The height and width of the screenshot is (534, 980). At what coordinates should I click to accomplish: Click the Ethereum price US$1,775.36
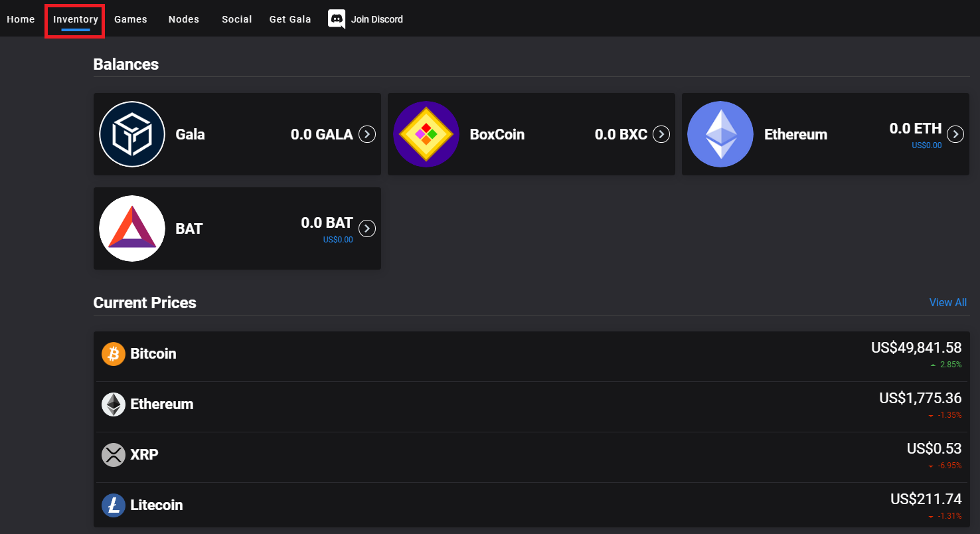click(920, 398)
